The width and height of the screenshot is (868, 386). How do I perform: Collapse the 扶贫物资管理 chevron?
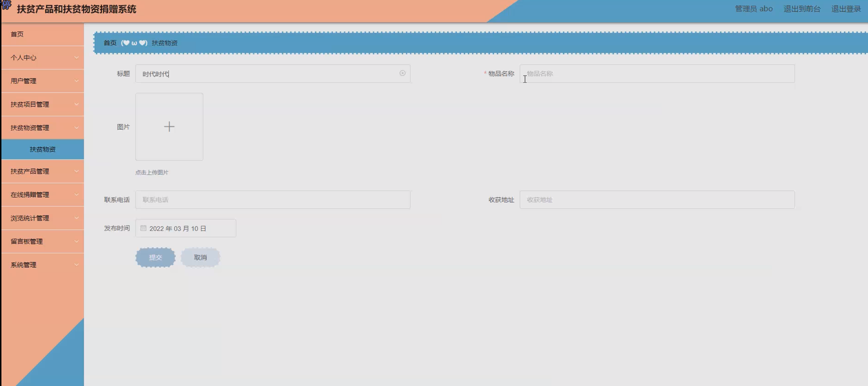point(76,128)
